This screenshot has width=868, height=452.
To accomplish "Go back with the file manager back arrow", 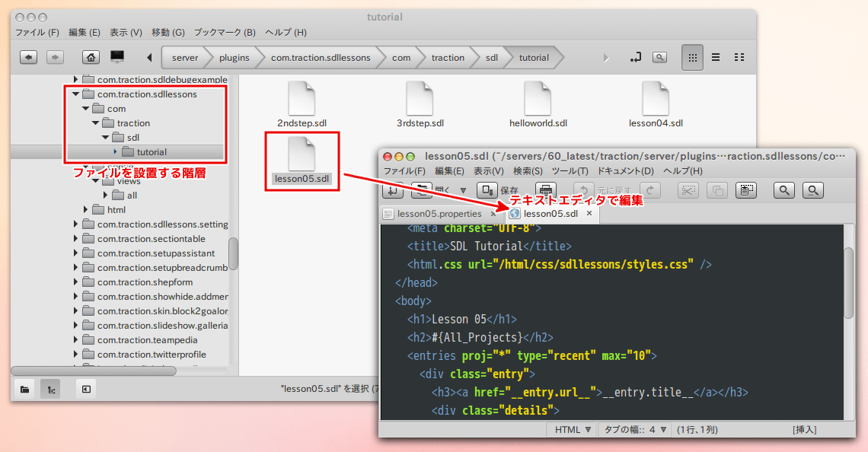I will 28,57.
